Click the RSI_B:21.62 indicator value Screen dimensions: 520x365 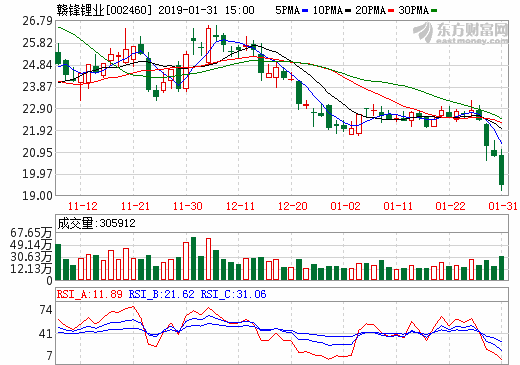162,294
